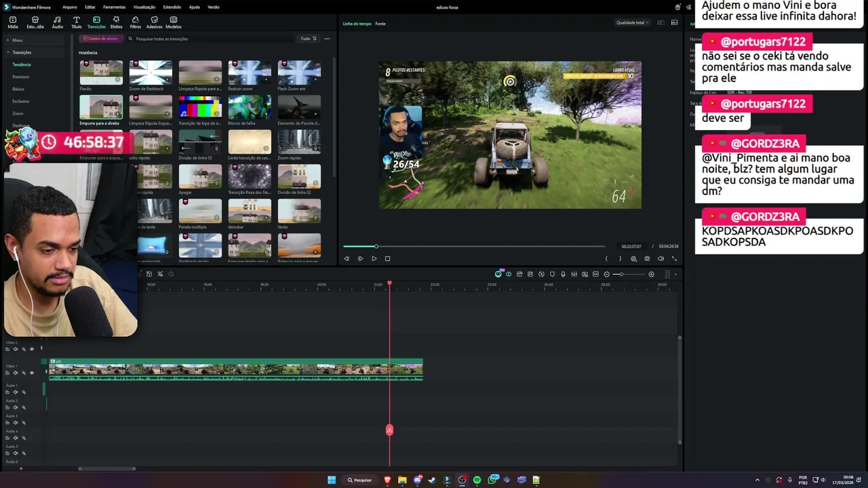The width and height of the screenshot is (868, 488).
Task: Click the mark-in brace icon in preview
Action: [x=606, y=258]
